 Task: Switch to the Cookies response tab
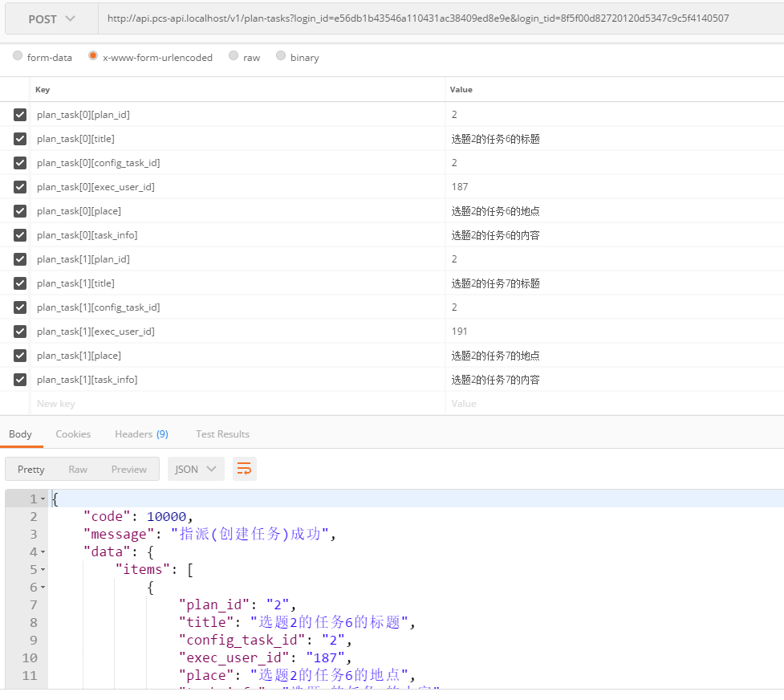coord(73,434)
